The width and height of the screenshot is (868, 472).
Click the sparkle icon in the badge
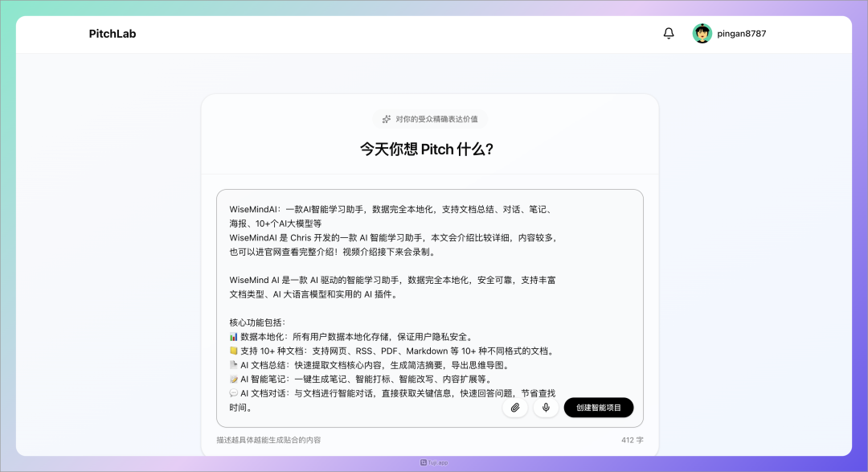387,119
